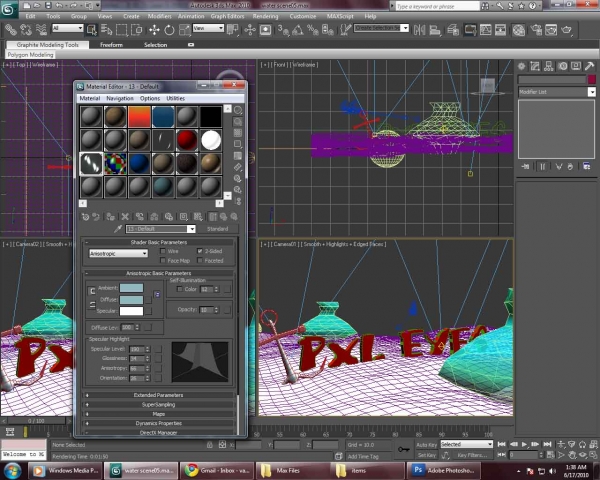Click the Align tool icon
The image size is (600, 480).
(435, 30)
